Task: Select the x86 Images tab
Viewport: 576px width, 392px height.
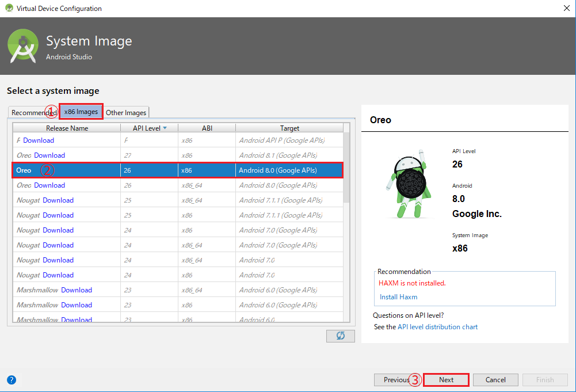Action: pyautogui.click(x=81, y=112)
